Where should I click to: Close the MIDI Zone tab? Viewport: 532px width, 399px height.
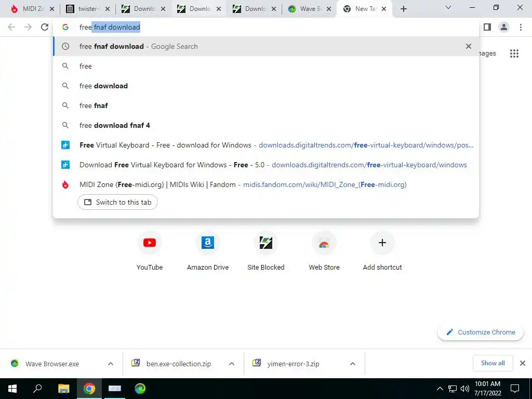pos(52,9)
